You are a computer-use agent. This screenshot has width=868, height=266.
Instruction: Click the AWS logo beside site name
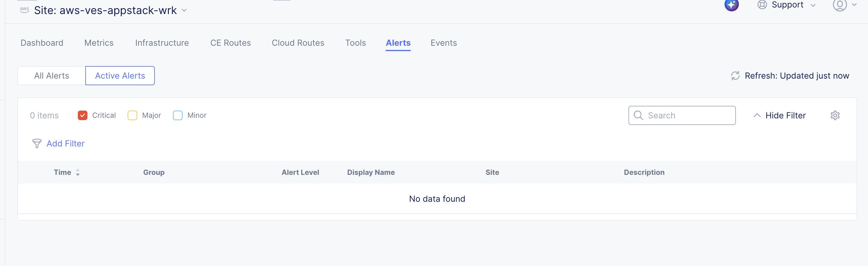24,10
